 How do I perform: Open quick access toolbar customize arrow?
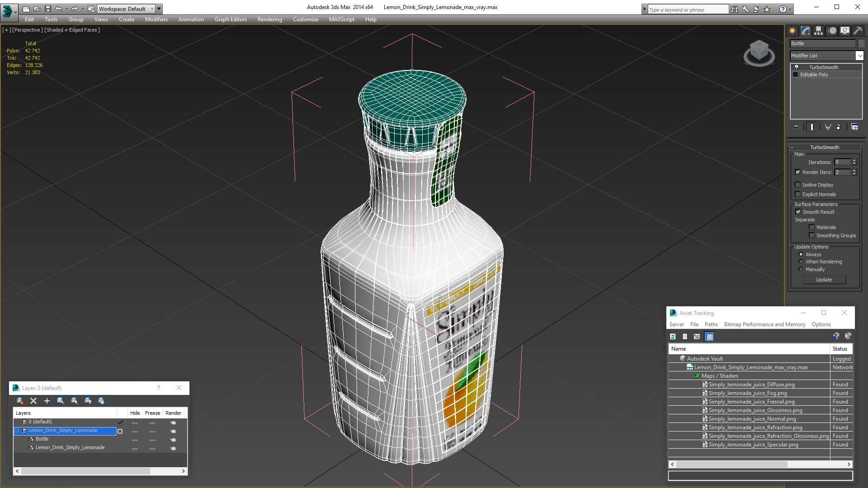pos(159,9)
